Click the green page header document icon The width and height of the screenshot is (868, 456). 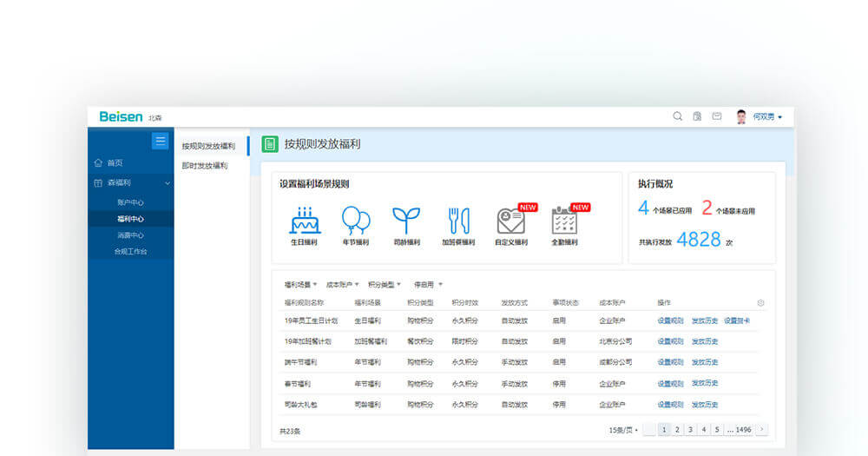coord(270,144)
